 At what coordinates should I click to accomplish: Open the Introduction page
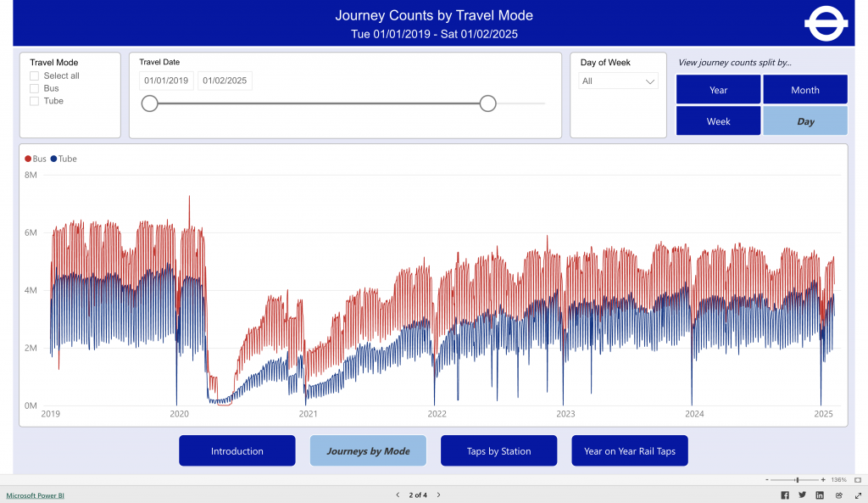[236, 450]
